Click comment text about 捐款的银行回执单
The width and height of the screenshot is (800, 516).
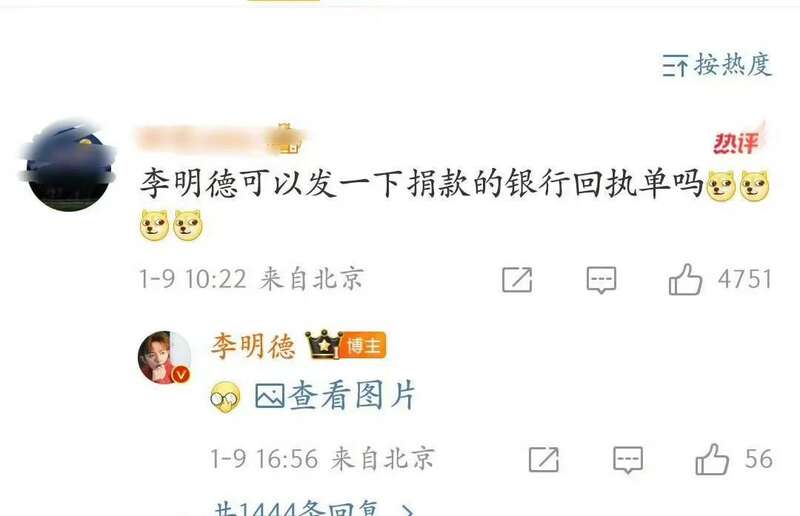pyautogui.click(x=422, y=183)
